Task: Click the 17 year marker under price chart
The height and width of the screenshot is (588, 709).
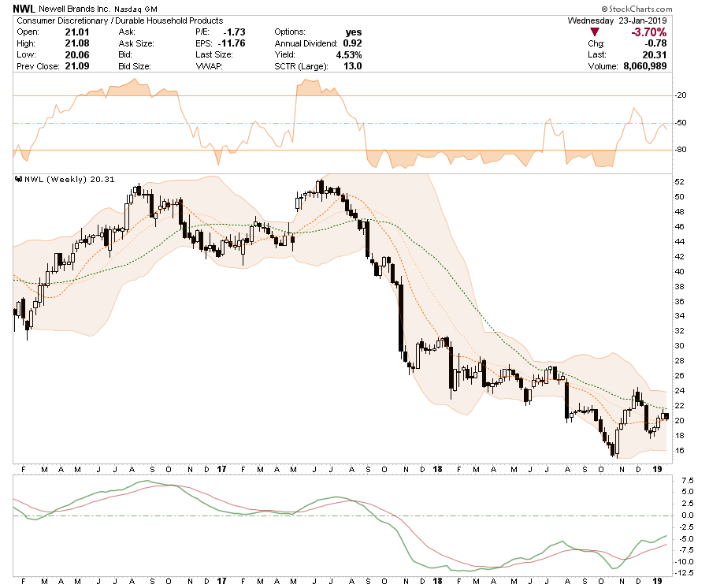Action: 221,469
